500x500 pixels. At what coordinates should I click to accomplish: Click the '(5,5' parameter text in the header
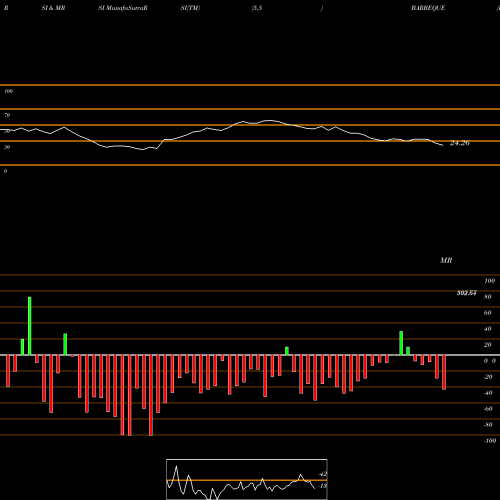point(257,8)
